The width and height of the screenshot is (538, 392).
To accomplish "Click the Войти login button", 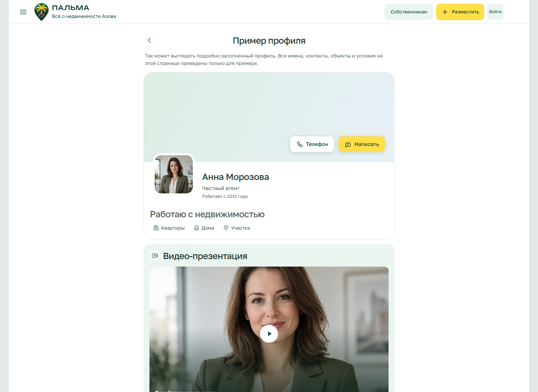I will (x=495, y=12).
